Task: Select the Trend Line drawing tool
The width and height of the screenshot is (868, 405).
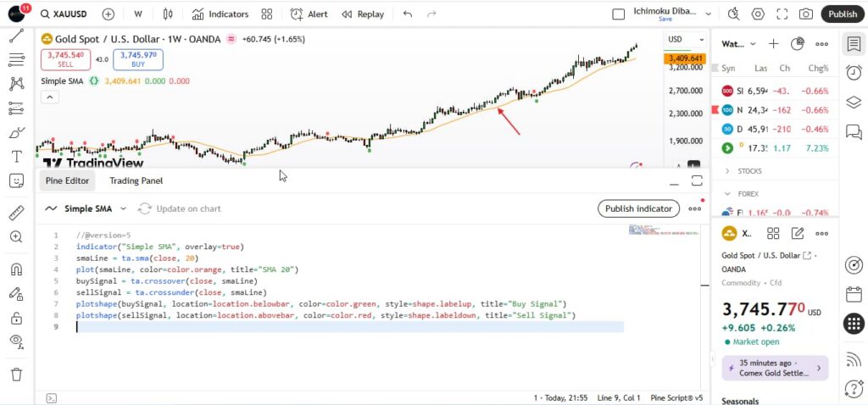Action: pyautogui.click(x=16, y=36)
